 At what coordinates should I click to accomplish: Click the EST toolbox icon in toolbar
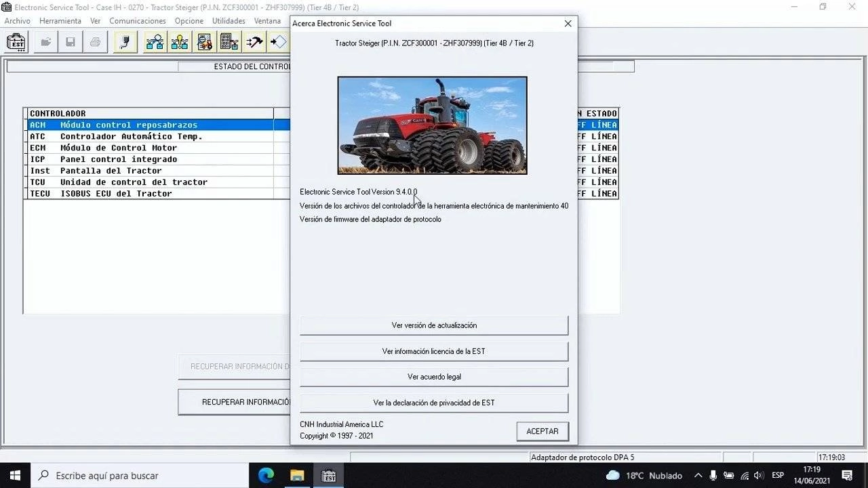16,42
